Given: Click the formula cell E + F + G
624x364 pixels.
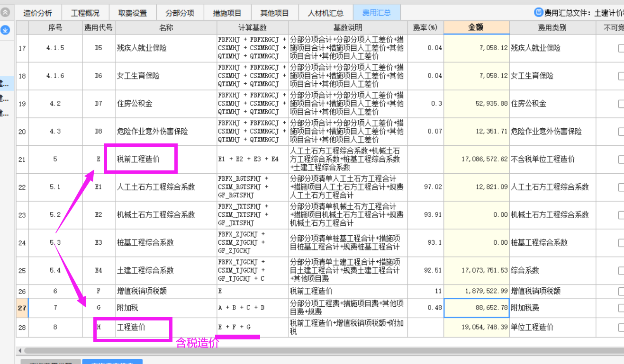Looking at the screenshot, I should 253,327.
